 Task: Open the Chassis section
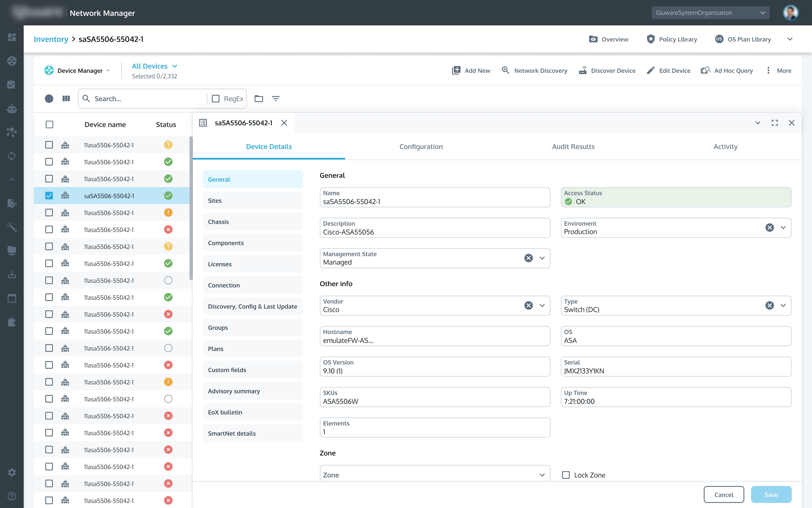click(x=253, y=222)
